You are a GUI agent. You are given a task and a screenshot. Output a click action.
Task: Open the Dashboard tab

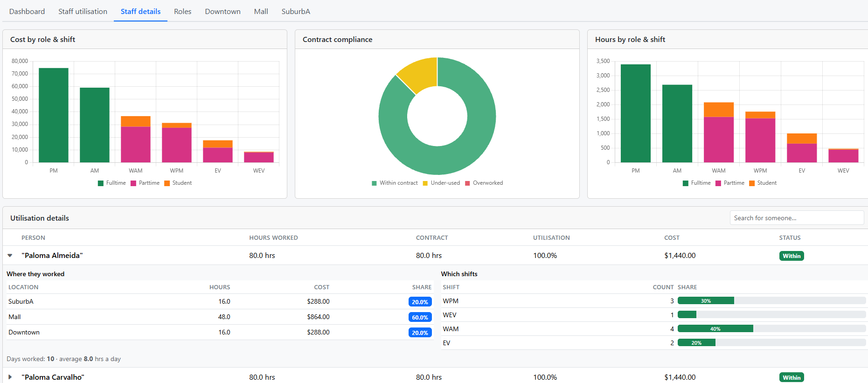point(27,11)
